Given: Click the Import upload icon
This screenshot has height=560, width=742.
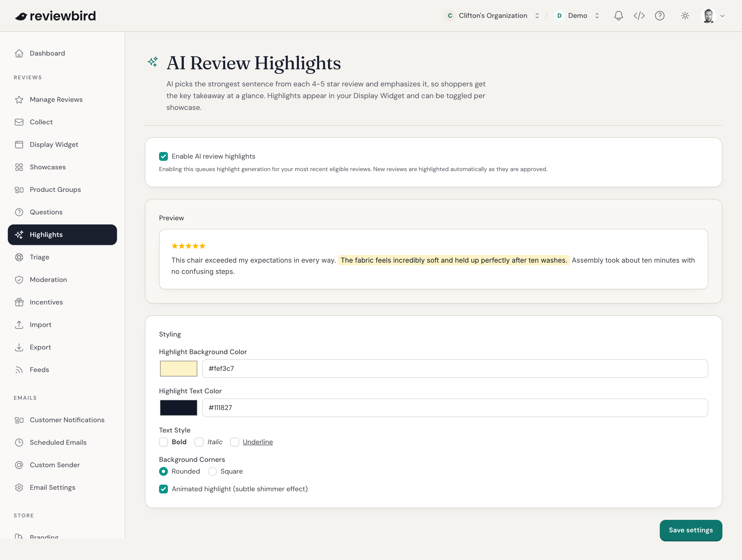Looking at the screenshot, I should point(19,325).
